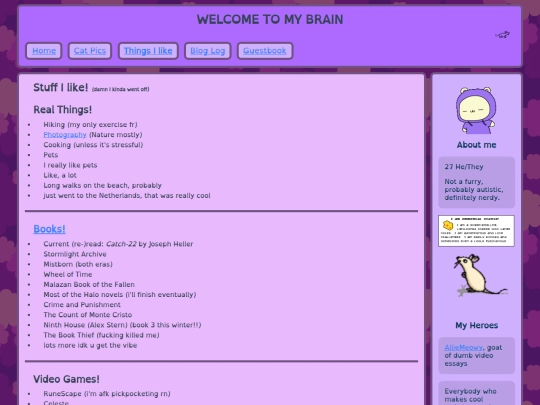
Task: Click 'The Count of Monte Cristo'
Action: 87,315
